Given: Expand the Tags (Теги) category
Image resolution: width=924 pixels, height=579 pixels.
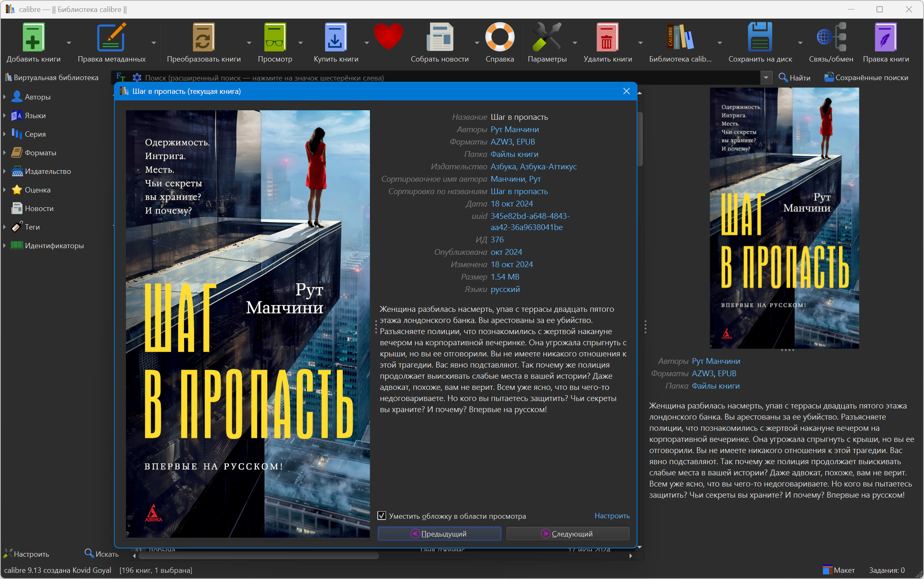Looking at the screenshot, I should click(x=5, y=227).
